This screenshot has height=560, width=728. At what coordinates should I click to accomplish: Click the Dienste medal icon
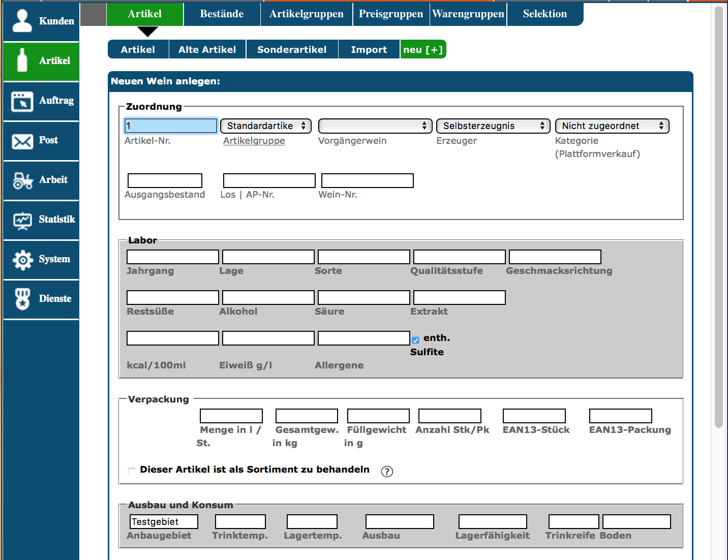[x=22, y=299]
